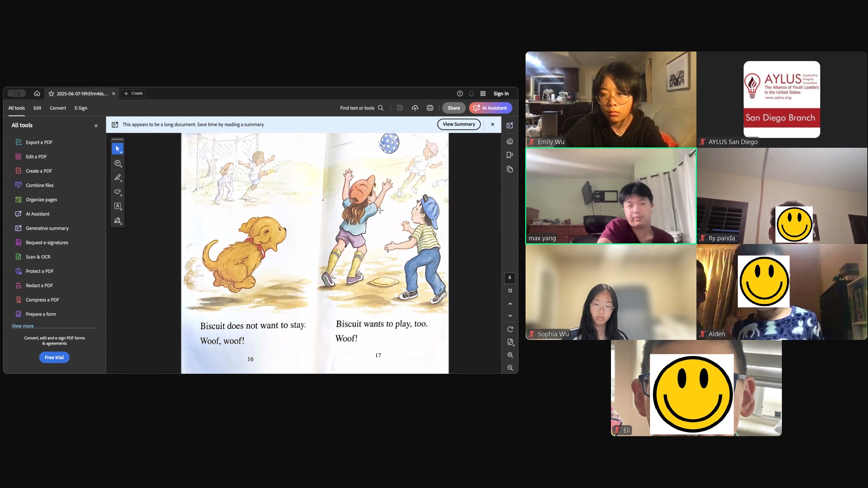
Task: Select Generative summary tool
Action: (x=47, y=228)
